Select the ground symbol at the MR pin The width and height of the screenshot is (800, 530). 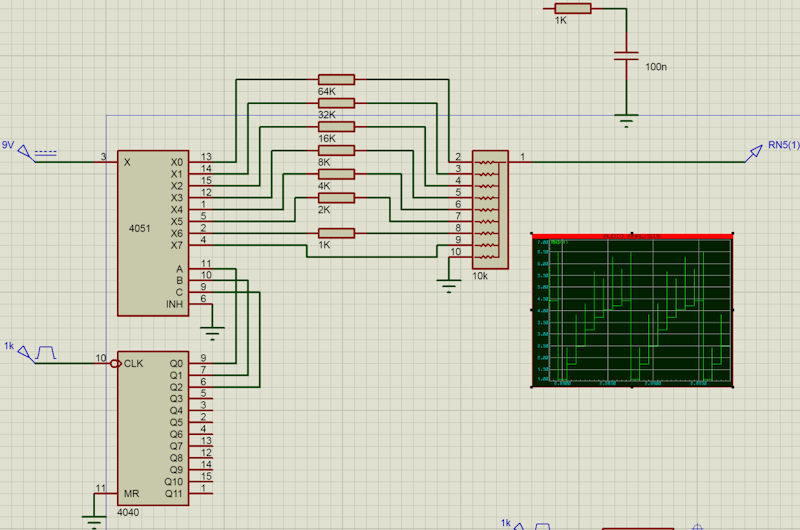[94, 522]
